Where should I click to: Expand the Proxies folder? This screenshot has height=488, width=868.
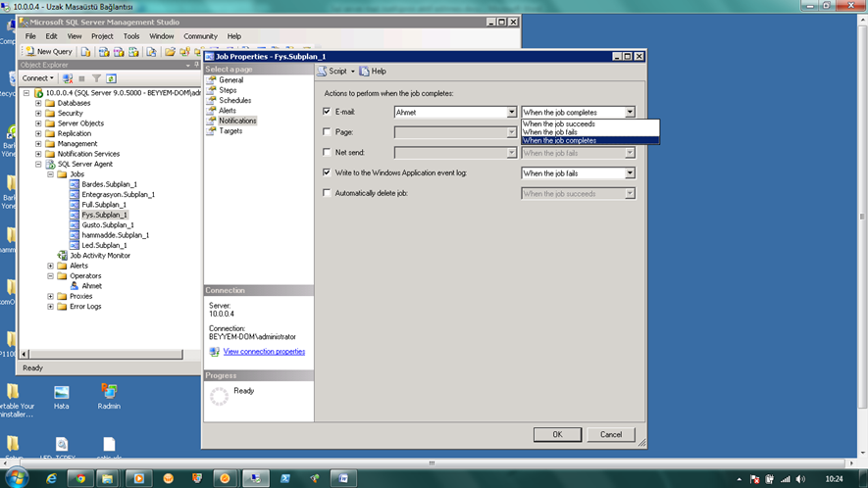coord(50,297)
